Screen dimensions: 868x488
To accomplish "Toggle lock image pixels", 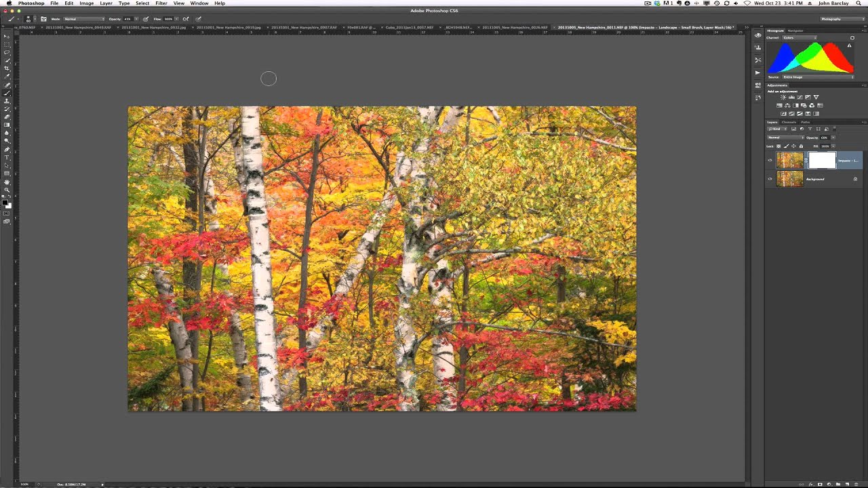I will pyautogui.click(x=787, y=146).
